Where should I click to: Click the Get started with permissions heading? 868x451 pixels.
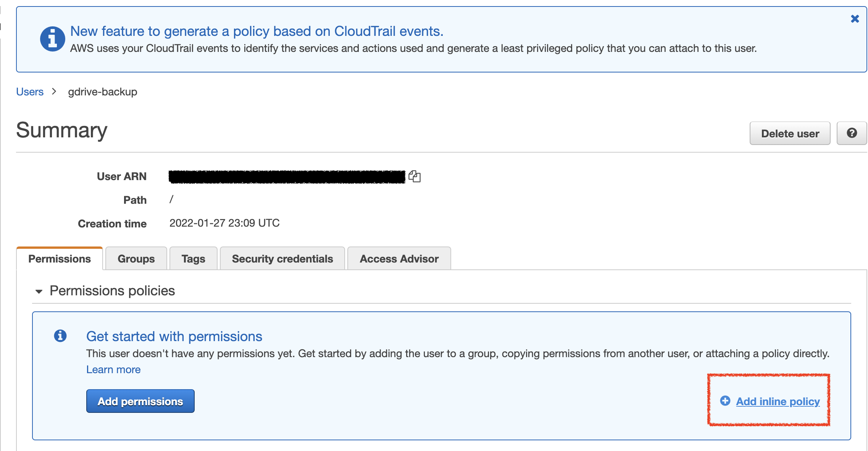[x=174, y=337]
